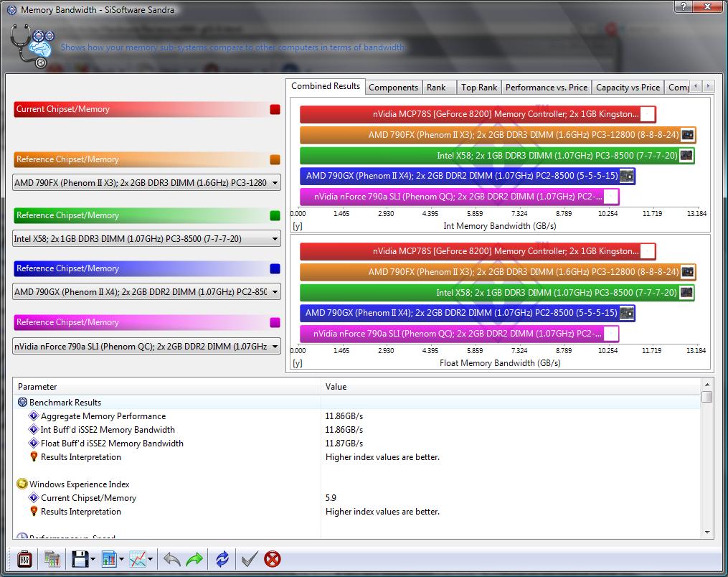
Task: Open the nVidia nForce 790a SLI dropdown
Action: coord(147,346)
